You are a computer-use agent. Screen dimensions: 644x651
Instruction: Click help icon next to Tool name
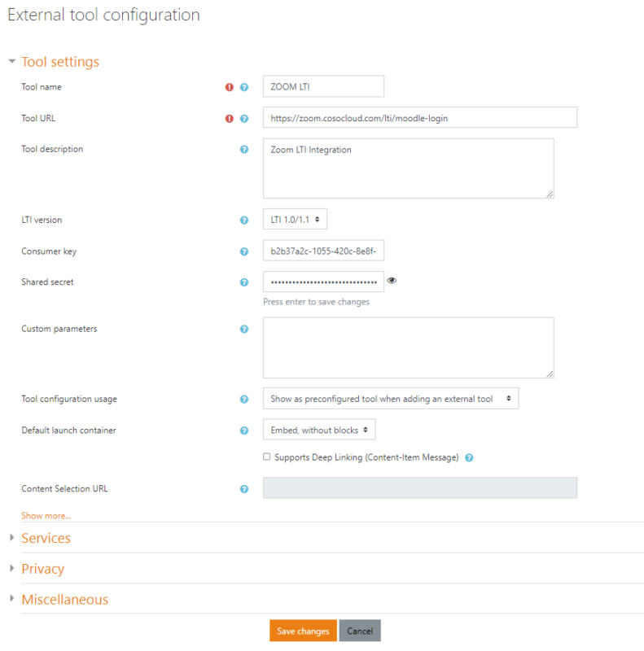tap(244, 87)
